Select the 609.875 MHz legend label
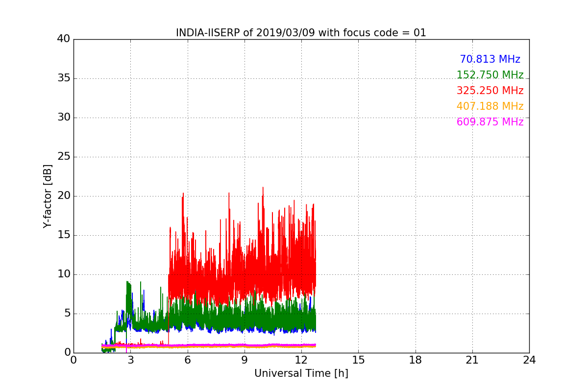588x392 pixels. tap(490, 122)
